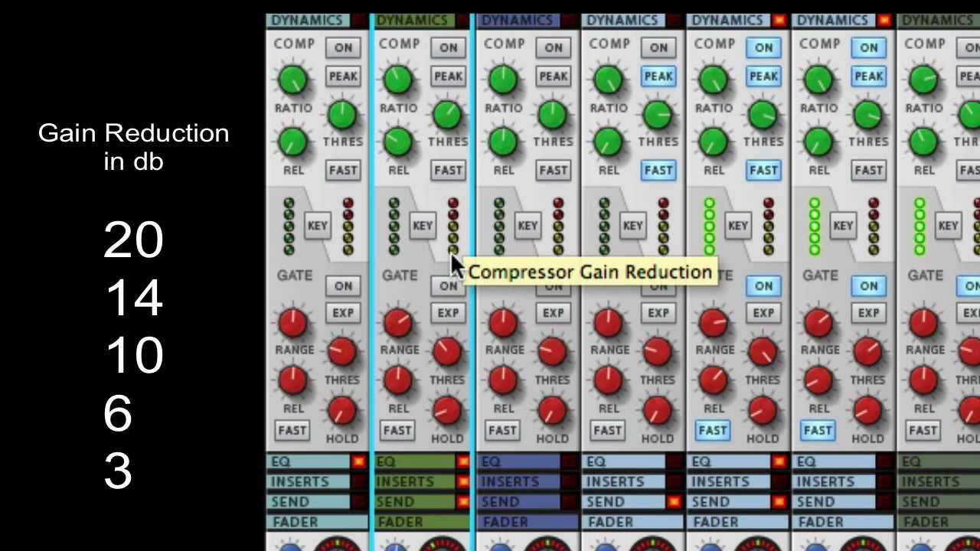Image resolution: width=980 pixels, height=551 pixels.
Task: Click lit SEND indicator on fifth channel
Action: click(779, 502)
